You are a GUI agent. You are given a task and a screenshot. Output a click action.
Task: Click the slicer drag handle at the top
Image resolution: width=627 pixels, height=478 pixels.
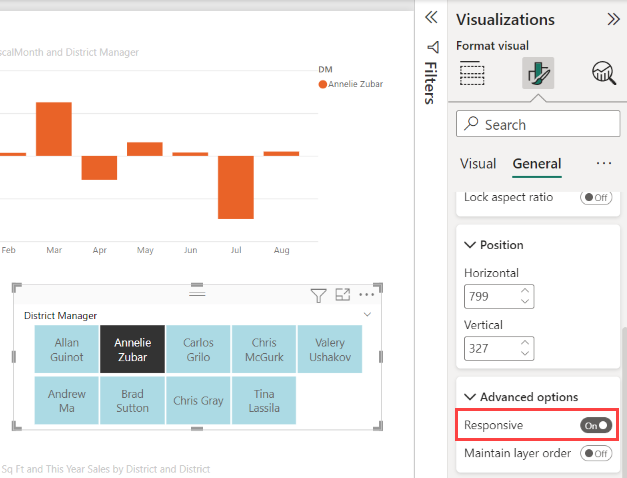click(197, 294)
